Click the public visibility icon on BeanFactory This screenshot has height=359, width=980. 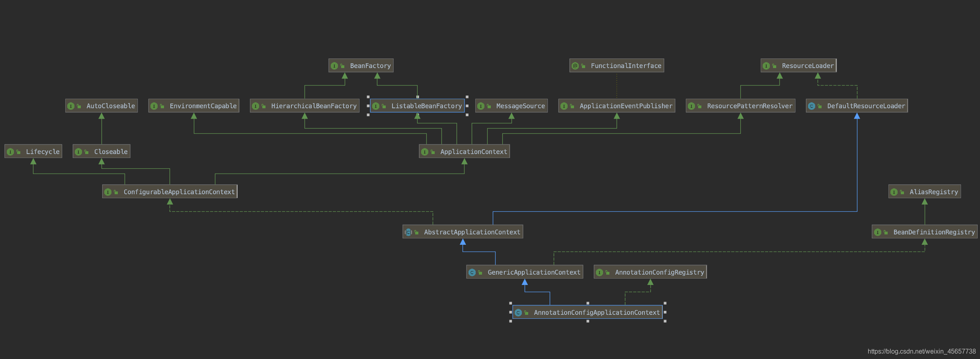point(342,66)
